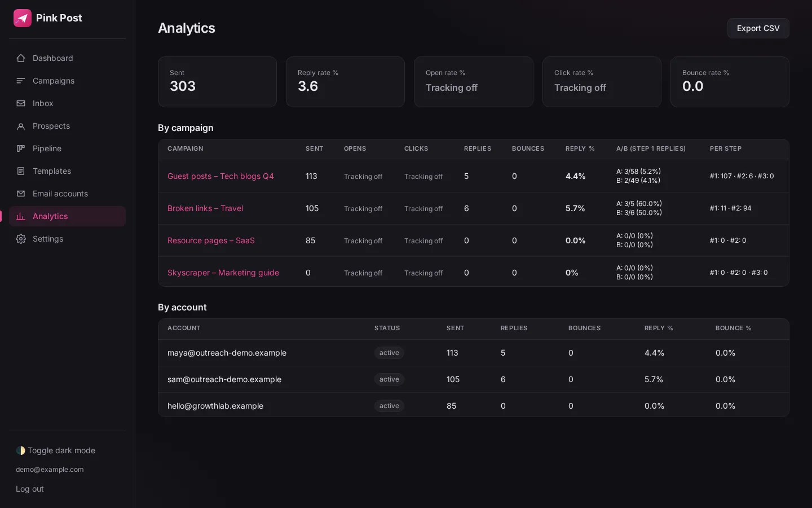Click the Click rate % card
Viewport: 812px width, 508px height.
coord(602,82)
